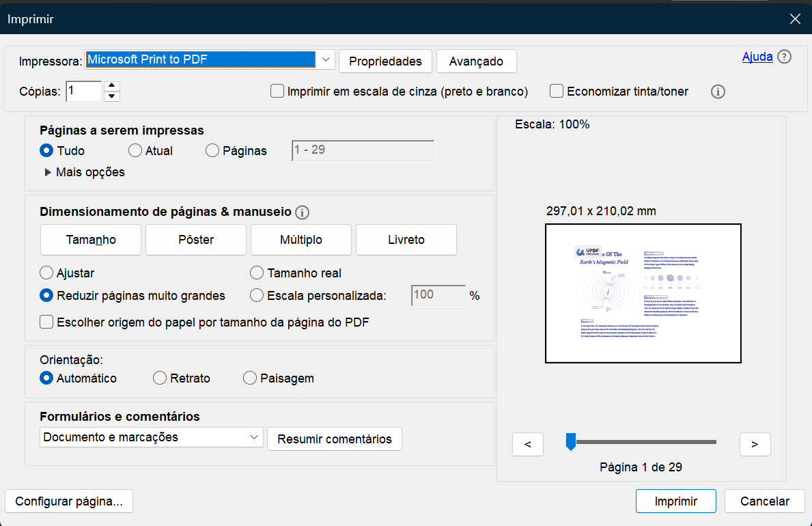812x526 pixels.
Task: Select the Paisagem orientation option
Action: coord(249,378)
